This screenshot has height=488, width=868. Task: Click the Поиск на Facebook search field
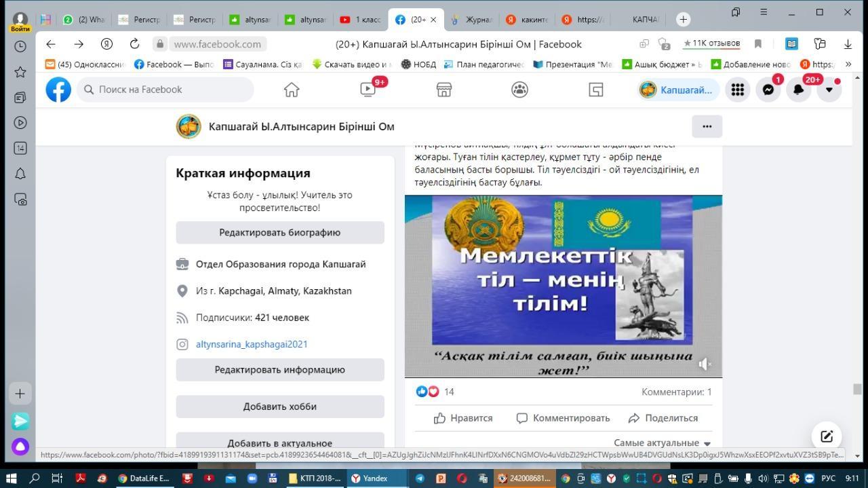[x=166, y=90]
